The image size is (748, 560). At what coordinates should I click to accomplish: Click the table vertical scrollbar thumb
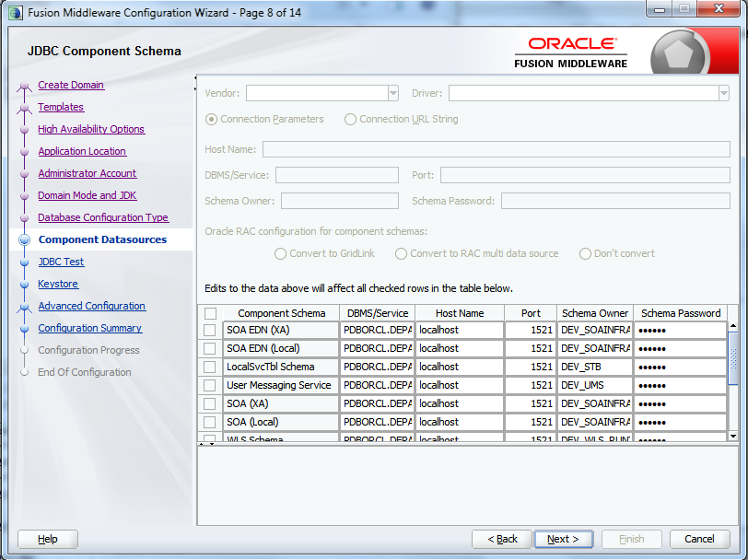(x=733, y=358)
